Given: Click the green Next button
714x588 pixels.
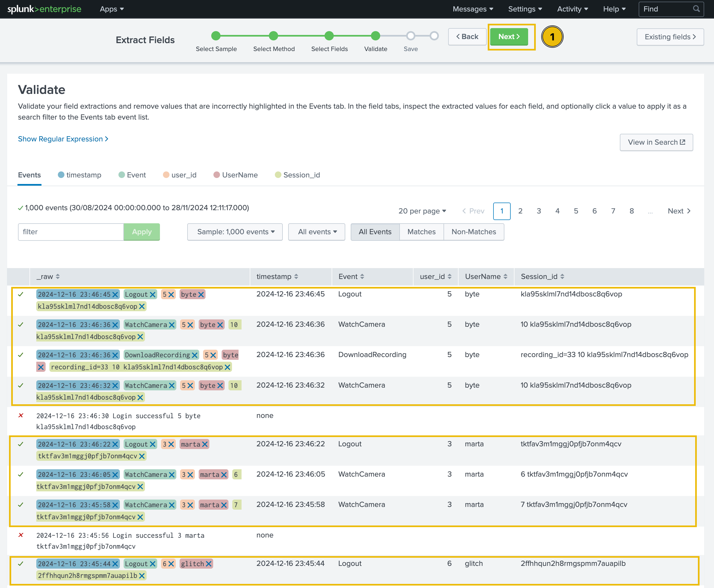Looking at the screenshot, I should click(x=509, y=37).
